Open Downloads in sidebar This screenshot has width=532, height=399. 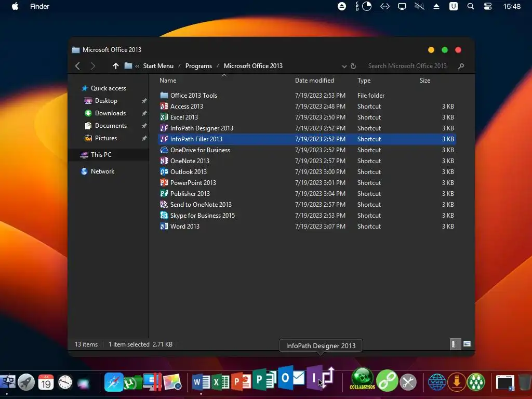pyautogui.click(x=110, y=113)
